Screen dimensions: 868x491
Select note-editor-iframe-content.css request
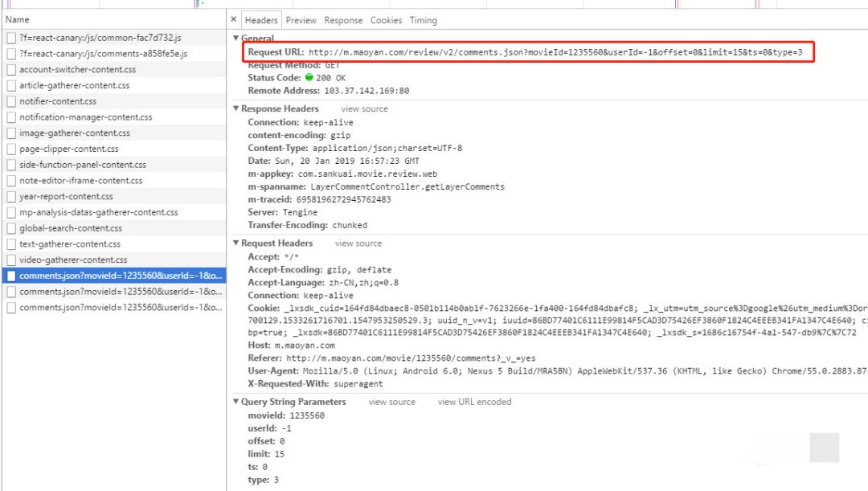tap(113, 181)
